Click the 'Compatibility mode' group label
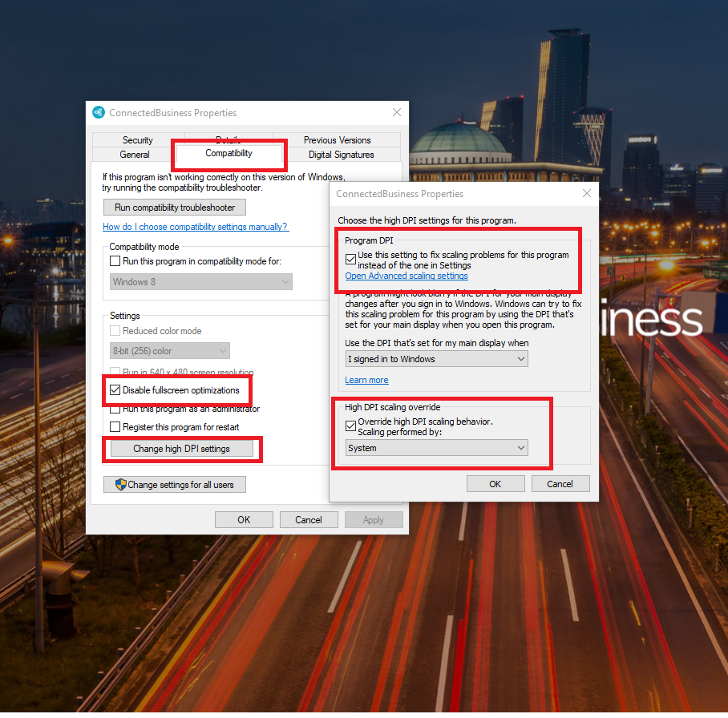This screenshot has width=728, height=718. coord(144,247)
